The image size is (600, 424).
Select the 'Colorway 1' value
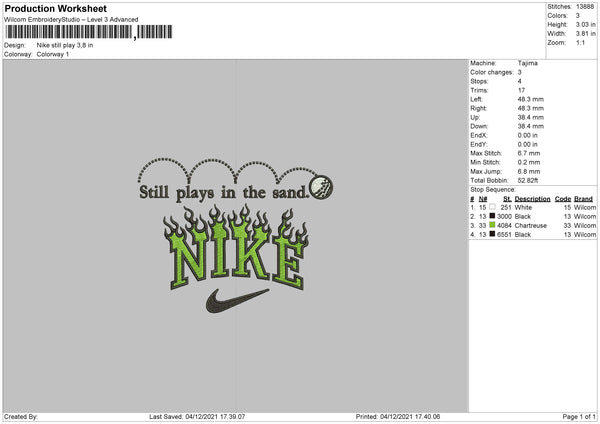tap(53, 54)
